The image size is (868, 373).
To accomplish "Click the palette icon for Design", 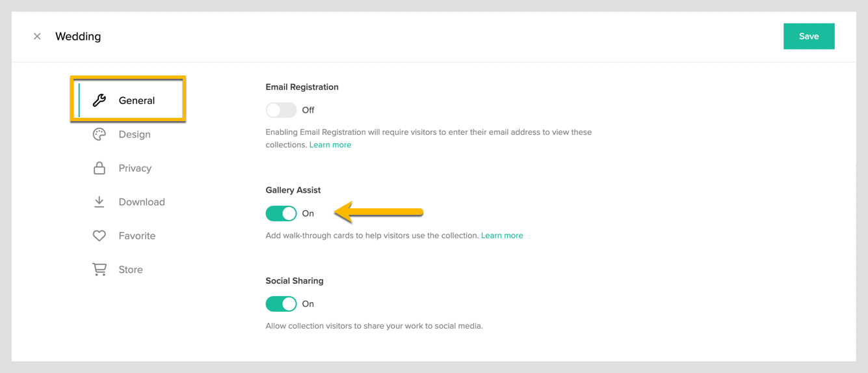I will [x=99, y=134].
